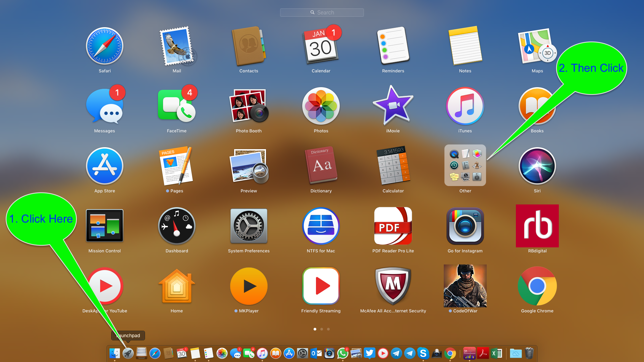Image resolution: width=644 pixels, height=362 pixels.
Task: Click the Trash in the Dock
Action: [529, 353]
